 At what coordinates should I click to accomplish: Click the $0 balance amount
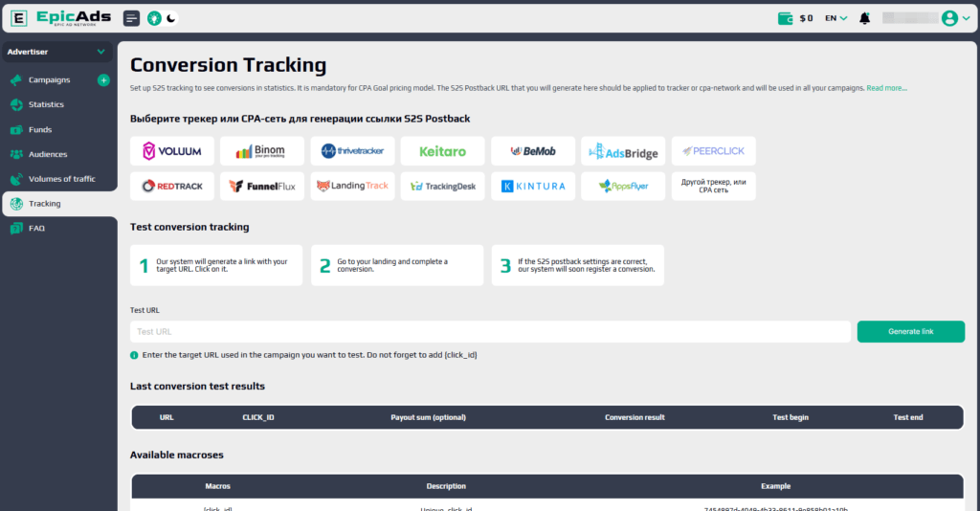[806, 18]
